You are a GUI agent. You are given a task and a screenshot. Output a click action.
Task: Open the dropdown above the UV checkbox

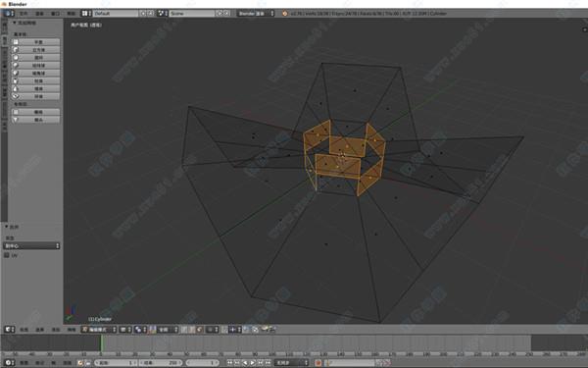click(31, 246)
